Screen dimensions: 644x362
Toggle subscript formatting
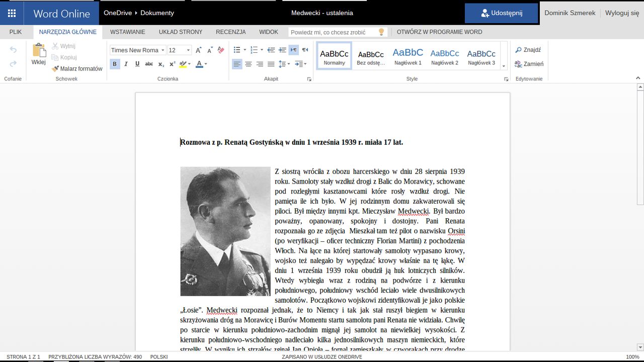coord(161,64)
